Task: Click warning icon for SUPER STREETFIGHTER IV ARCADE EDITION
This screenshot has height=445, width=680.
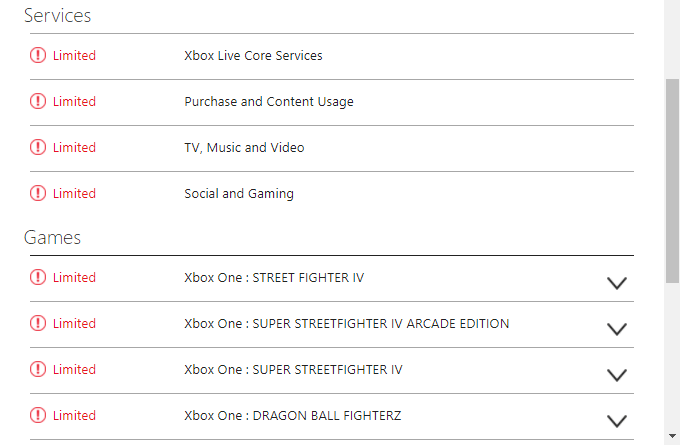Action: point(38,324)
